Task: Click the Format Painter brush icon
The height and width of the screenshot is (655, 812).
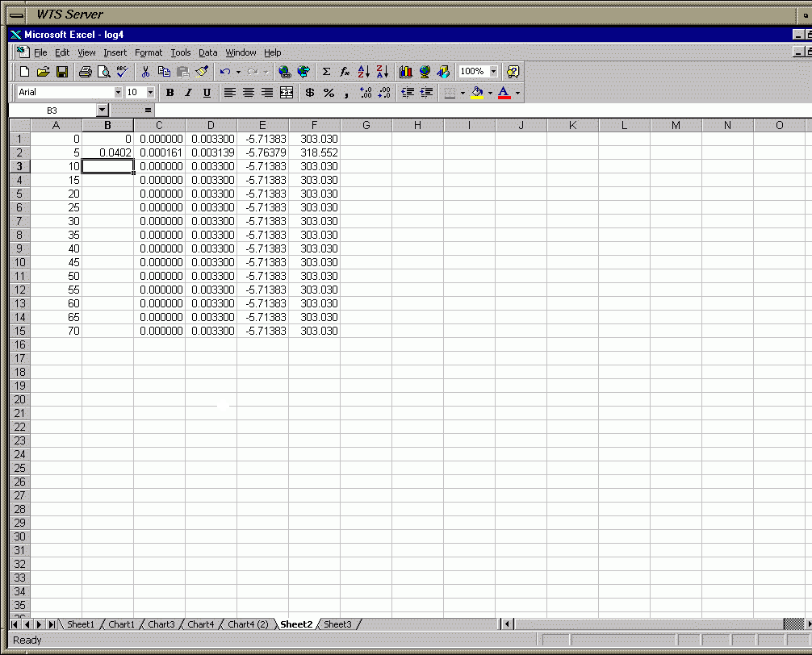Action: point(202,72)
